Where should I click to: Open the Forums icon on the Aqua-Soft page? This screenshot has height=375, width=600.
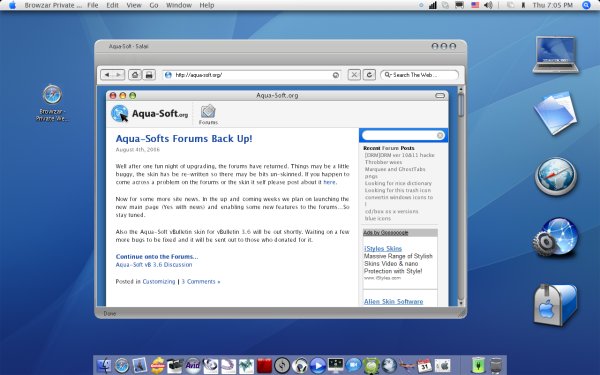208,114
